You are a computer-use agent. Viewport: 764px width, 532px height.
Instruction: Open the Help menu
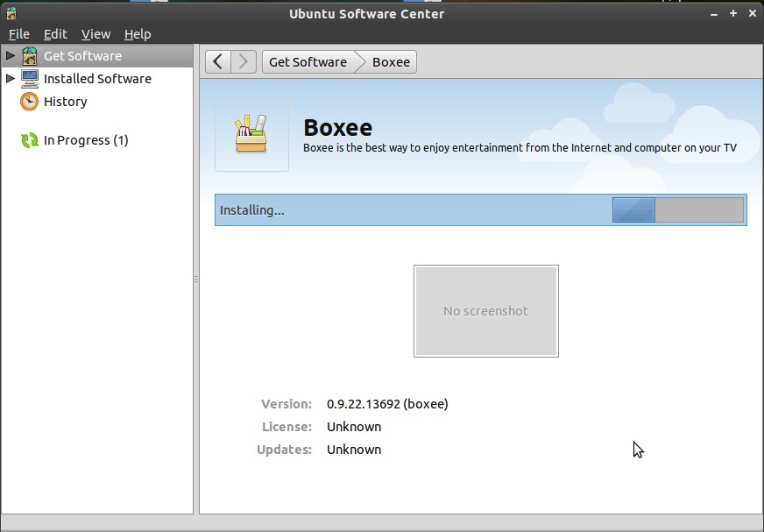tap(138, 34)
